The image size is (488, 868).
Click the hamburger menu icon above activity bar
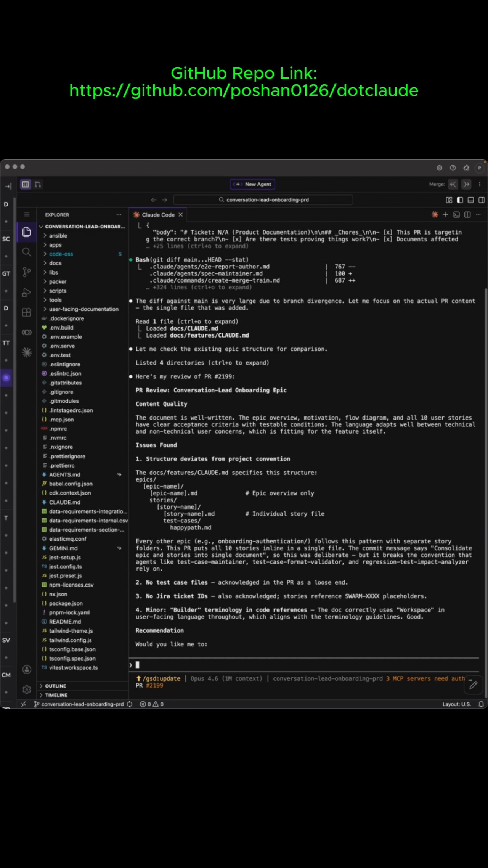(x=27, y=214)
